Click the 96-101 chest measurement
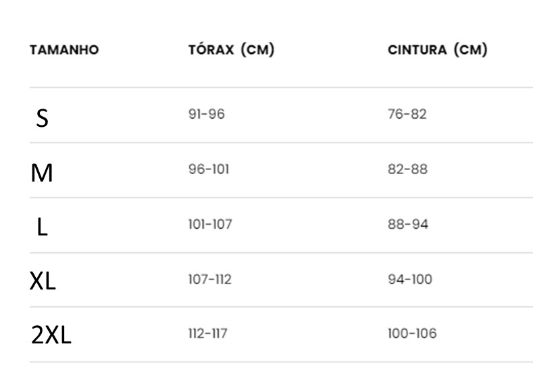The height and width of the screenshot is (392, 533). [209, 169]
